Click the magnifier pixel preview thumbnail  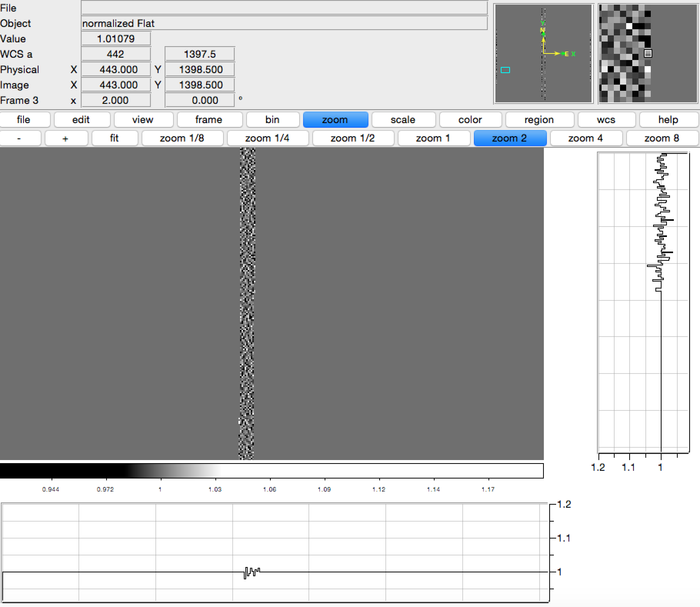pos(648,54)
